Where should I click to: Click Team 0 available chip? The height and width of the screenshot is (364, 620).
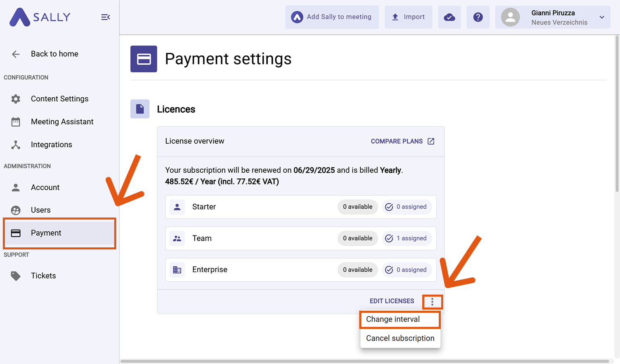click(358, 238)
